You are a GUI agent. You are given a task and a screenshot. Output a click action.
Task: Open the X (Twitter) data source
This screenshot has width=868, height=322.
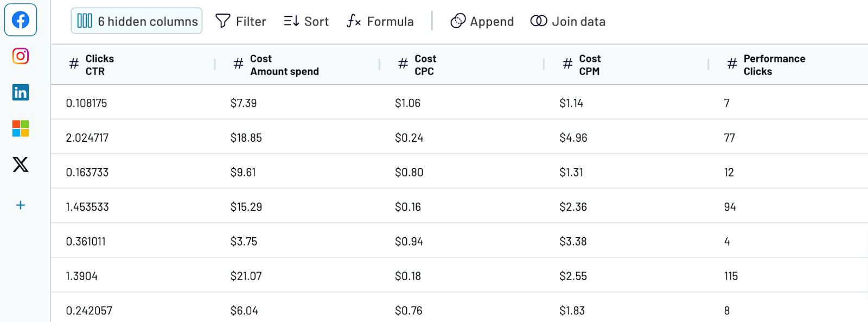(x=21, y=165)
